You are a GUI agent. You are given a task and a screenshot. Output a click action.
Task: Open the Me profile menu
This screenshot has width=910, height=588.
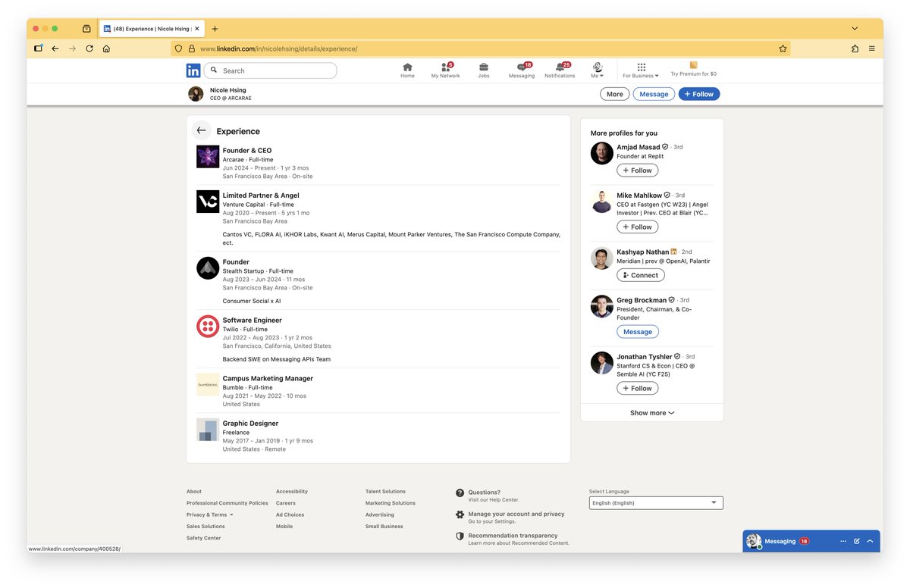[x=598, y=70]
